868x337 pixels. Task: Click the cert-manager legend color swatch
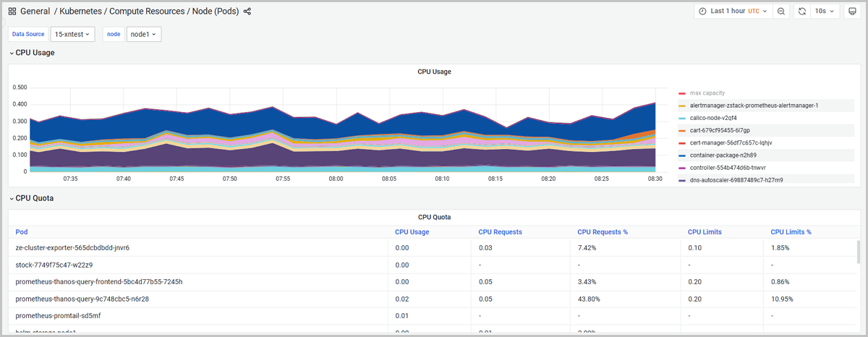682,142
